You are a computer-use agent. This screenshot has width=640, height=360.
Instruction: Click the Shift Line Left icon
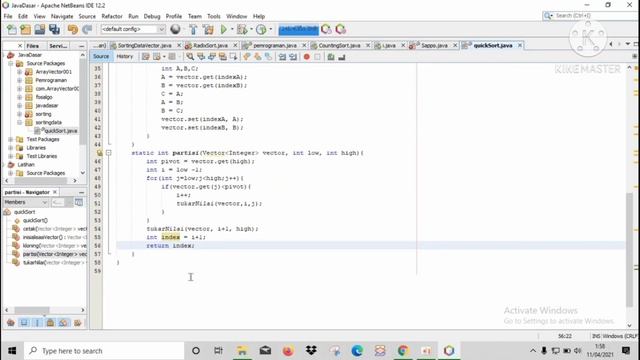(282, 57)
